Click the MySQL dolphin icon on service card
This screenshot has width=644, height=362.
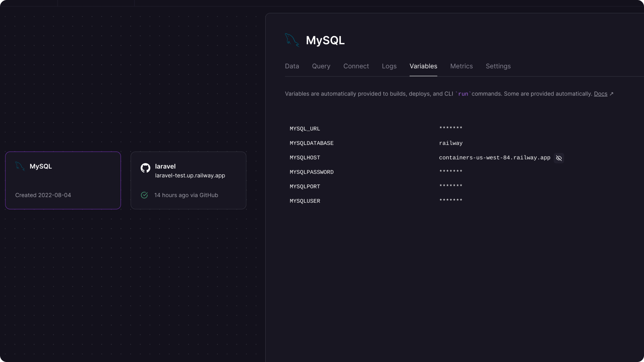tap(20, 166)
